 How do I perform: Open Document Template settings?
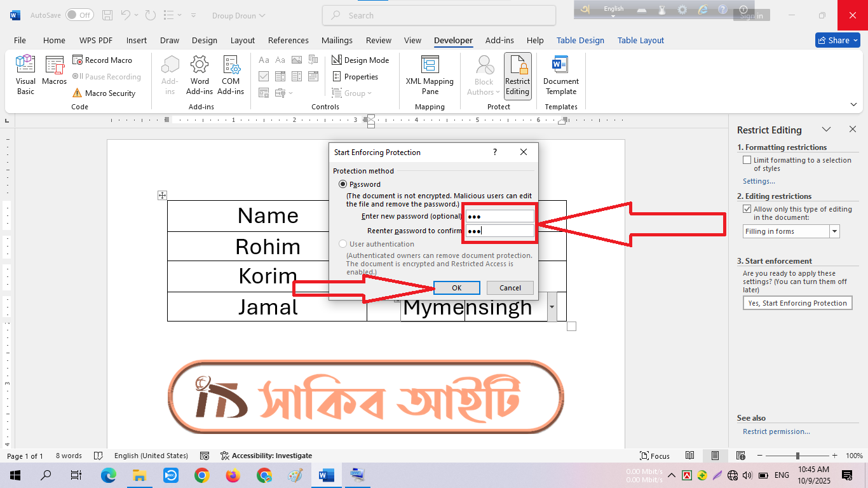point(560,75)
